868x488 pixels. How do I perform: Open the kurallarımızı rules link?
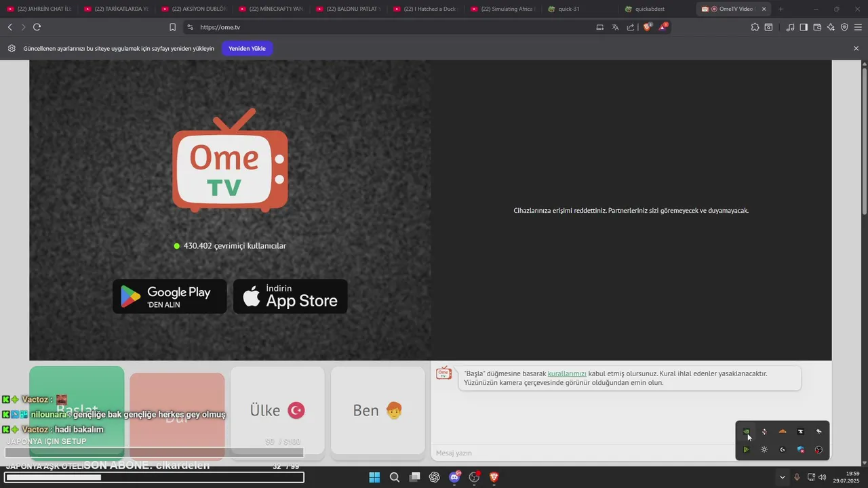tap(567, 373)
